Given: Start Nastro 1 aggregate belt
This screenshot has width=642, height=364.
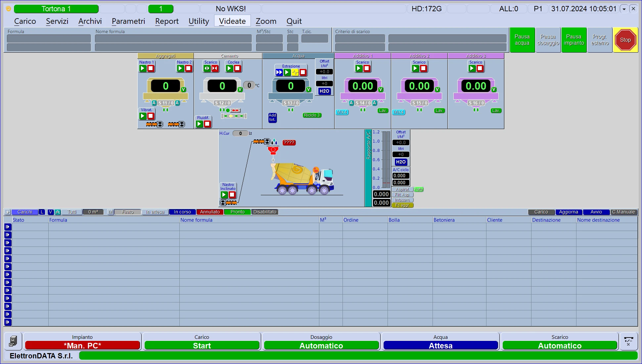Looking at the screenshot, I should click(143, 68).
